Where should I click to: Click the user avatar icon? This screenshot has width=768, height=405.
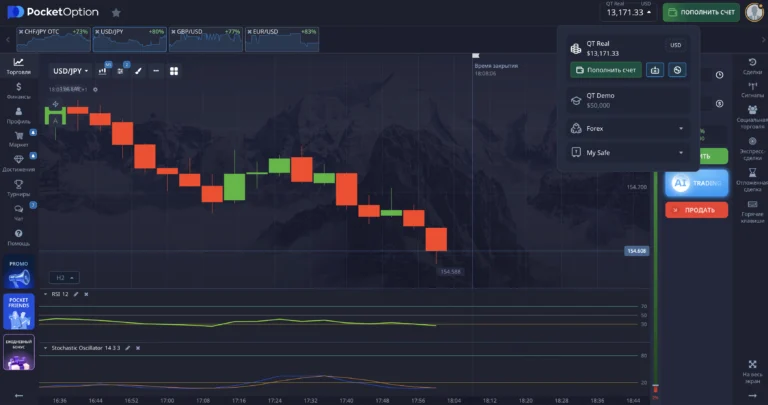(x=754, y=13)
